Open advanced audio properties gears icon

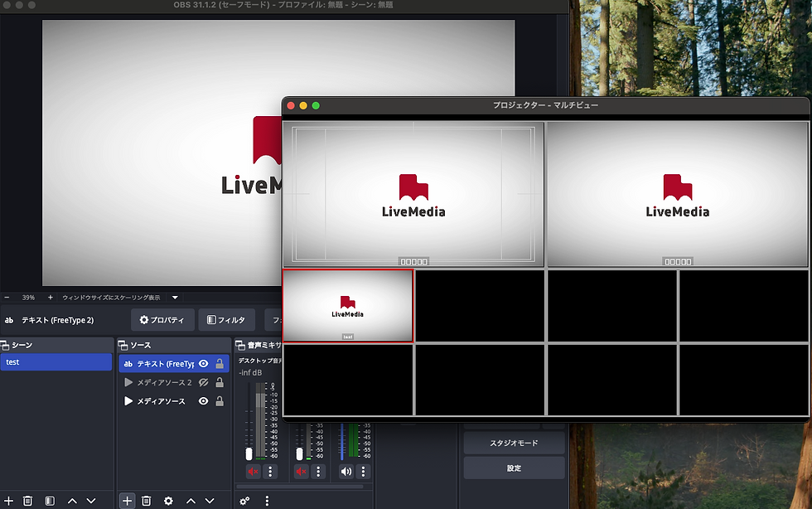(244, 501)
